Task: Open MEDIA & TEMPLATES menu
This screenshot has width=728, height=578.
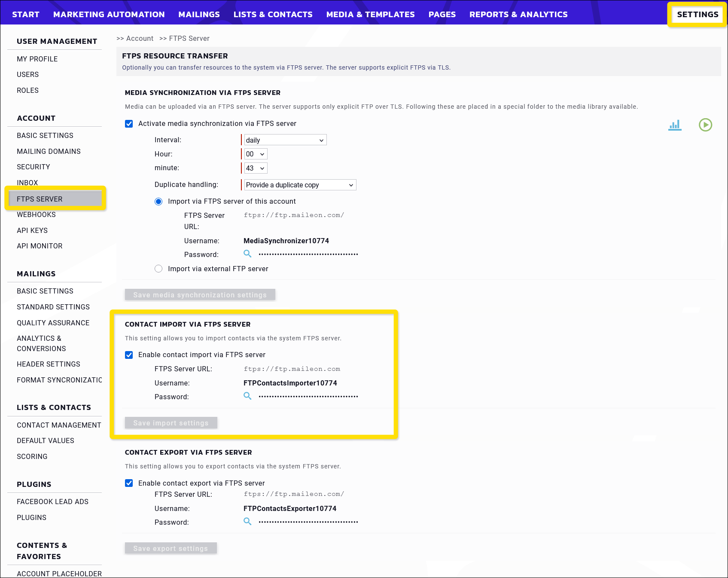Action: click(x=371, y=14)
